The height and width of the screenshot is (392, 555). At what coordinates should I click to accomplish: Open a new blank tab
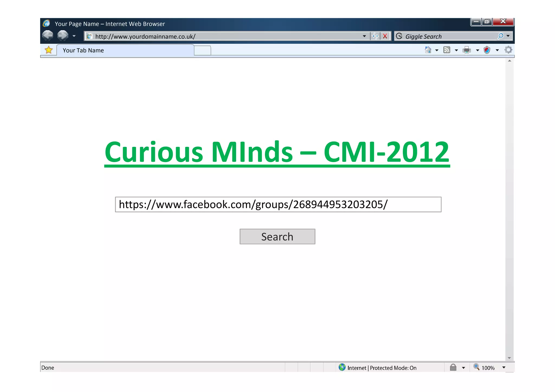[202, 51]
